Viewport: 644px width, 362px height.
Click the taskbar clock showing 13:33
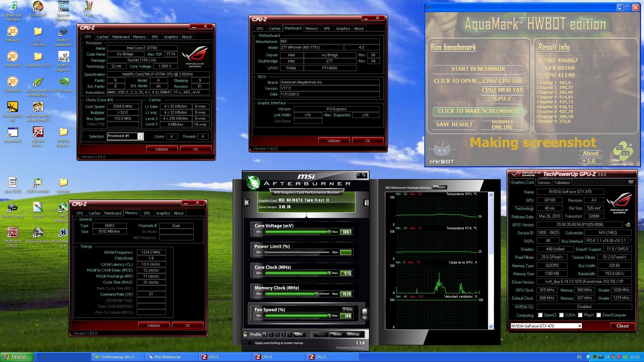635,357
